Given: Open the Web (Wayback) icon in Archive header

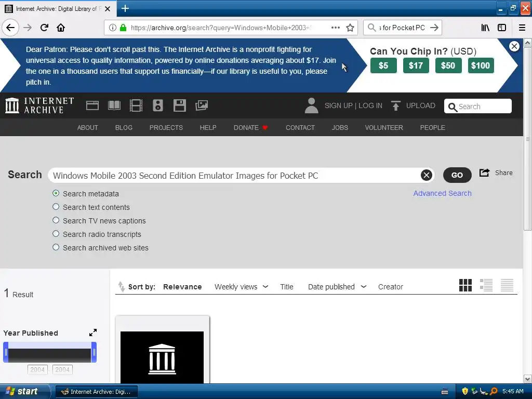Looking at the screenshot, I should 92,105.
